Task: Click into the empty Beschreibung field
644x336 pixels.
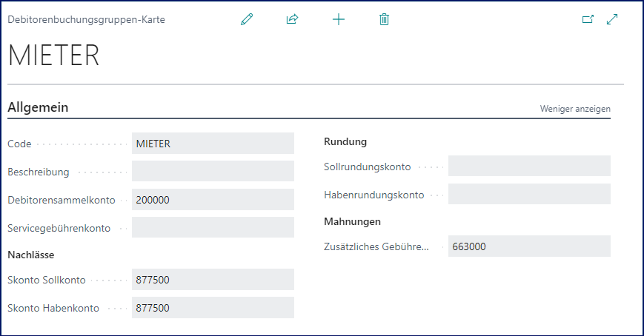Action: click(x=213, y=172)
